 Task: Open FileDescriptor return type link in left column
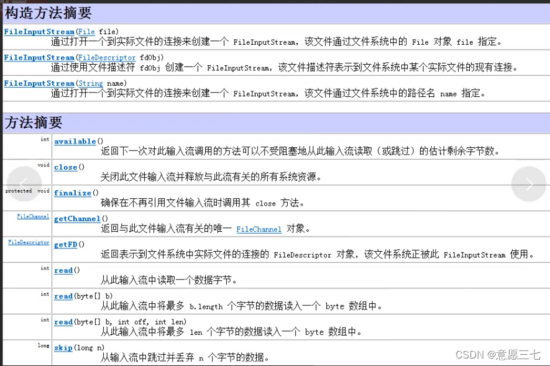point(29,242)
